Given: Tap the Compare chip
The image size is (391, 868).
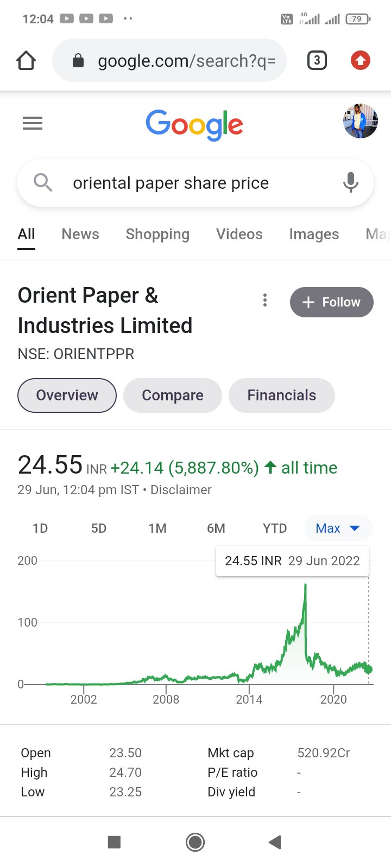Looking at the screenshot, I should [x=173, y=395].
